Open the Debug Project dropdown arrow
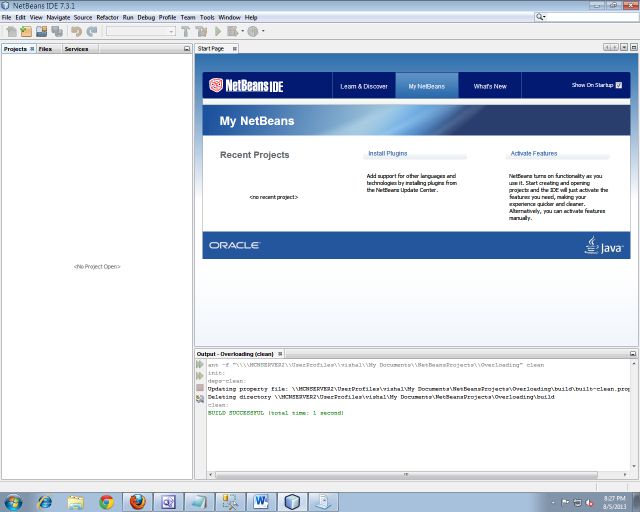Screen dimensions: 640x512 (242, 31)
